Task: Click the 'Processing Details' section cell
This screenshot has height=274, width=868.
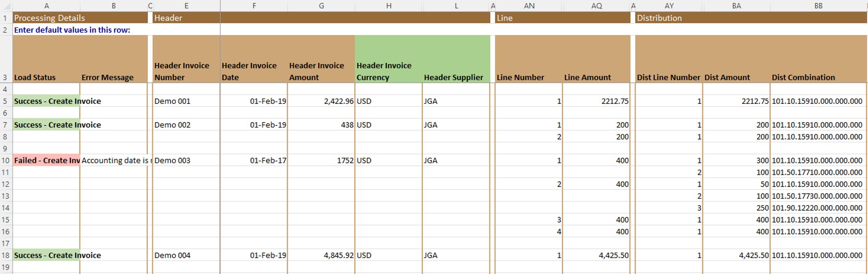Action: tap(80, 18)
